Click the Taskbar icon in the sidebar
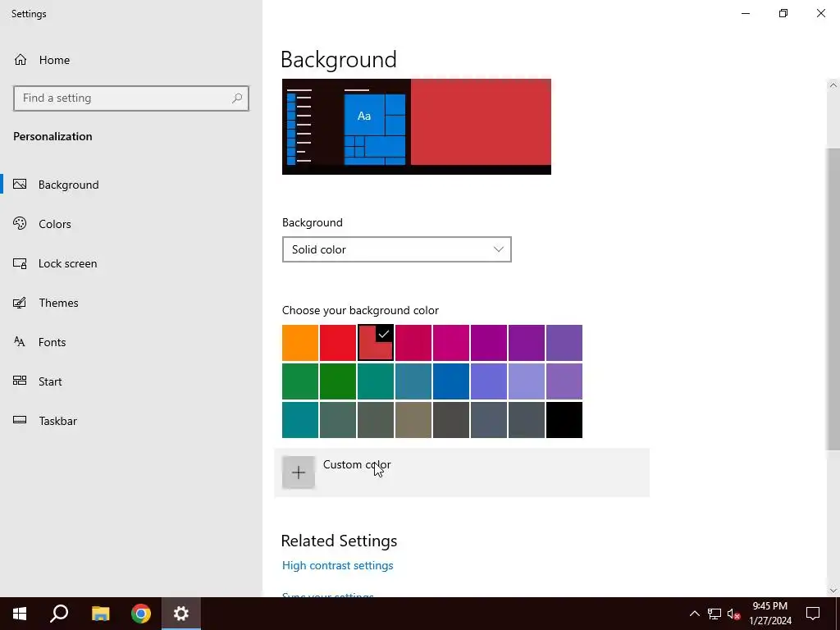Viewport: 840px width, 630px height. [20, 420]
